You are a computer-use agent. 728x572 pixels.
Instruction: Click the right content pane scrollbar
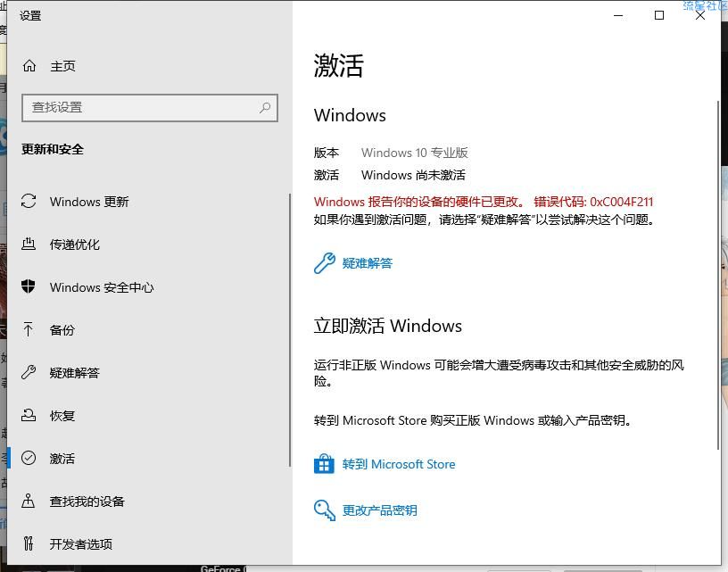(718, 276)
